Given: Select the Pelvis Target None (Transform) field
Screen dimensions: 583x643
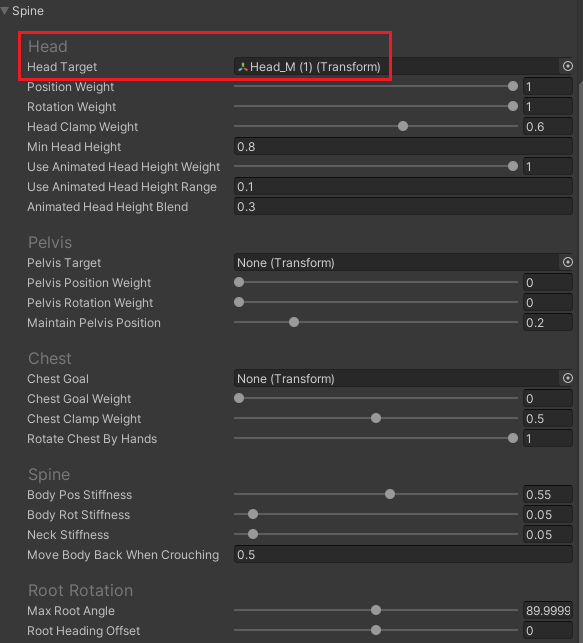Looking at the screenshot, I should click(x=396, y=262).
